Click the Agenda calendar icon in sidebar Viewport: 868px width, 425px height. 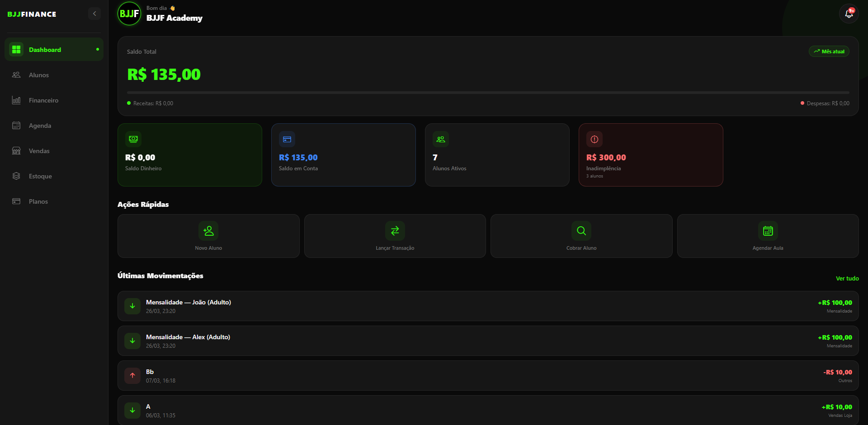[16, 126]
